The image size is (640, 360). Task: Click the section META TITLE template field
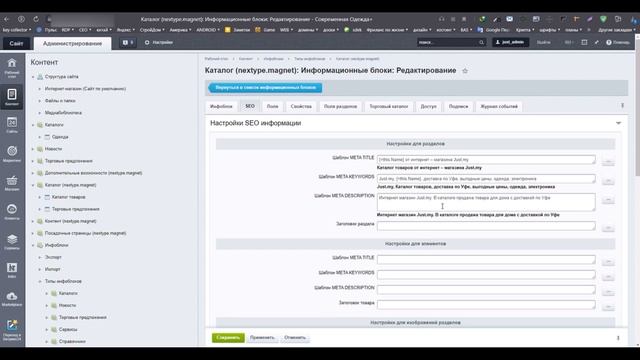(486, 160)
